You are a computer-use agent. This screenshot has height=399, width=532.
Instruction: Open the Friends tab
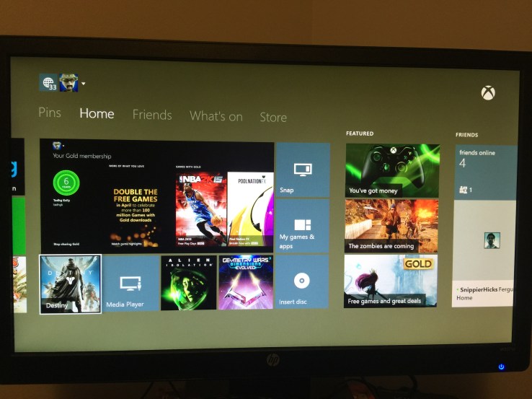(x=152, y=115)
